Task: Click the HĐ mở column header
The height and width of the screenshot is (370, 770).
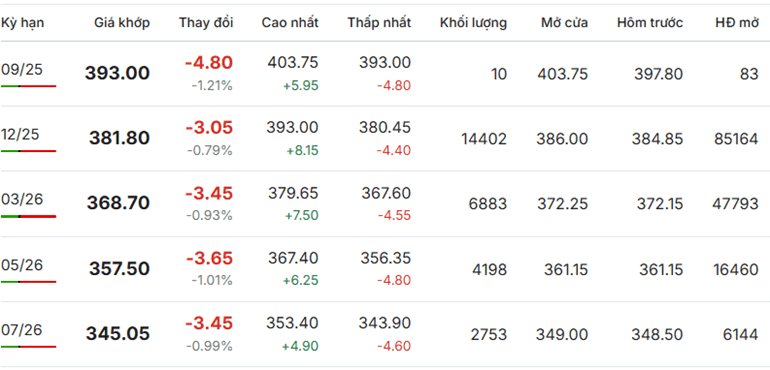Action: point(737,23)
